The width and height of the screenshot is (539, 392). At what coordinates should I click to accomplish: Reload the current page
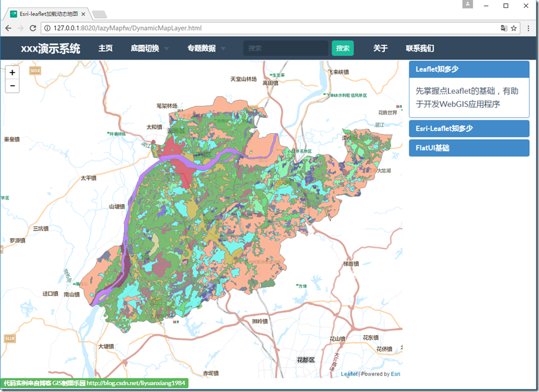[33, 28]
